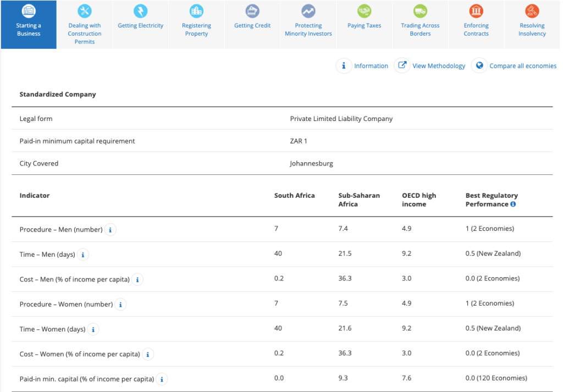Show info for Paid-in min. capital
The width and height of the screenshot is (563, 392).
coord(162,379)
